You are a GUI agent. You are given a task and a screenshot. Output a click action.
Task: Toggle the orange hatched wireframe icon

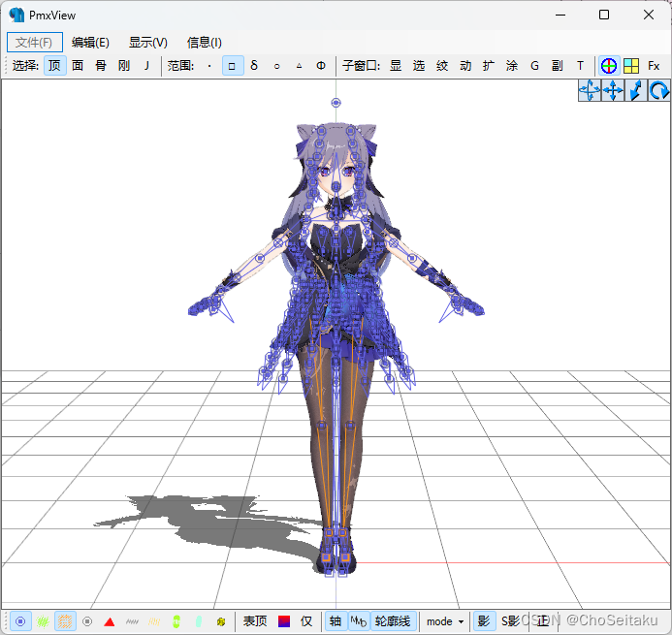click(x=65, y=621)
